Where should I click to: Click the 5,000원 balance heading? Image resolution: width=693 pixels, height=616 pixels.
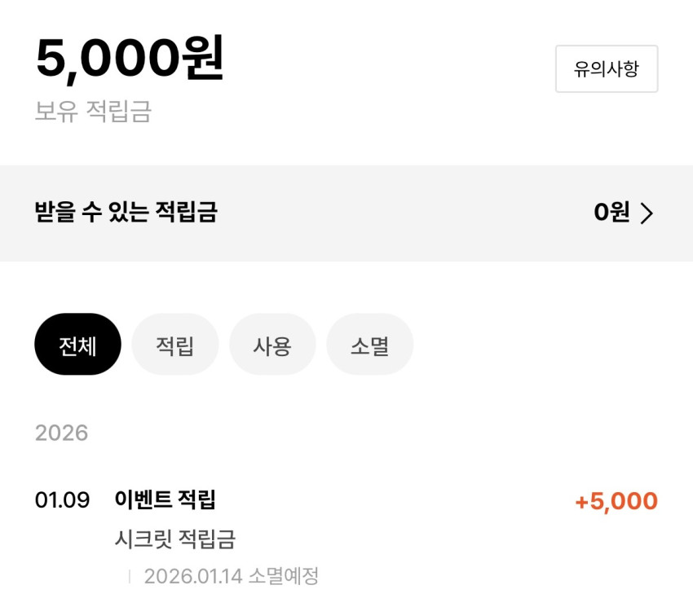[129, 59]
